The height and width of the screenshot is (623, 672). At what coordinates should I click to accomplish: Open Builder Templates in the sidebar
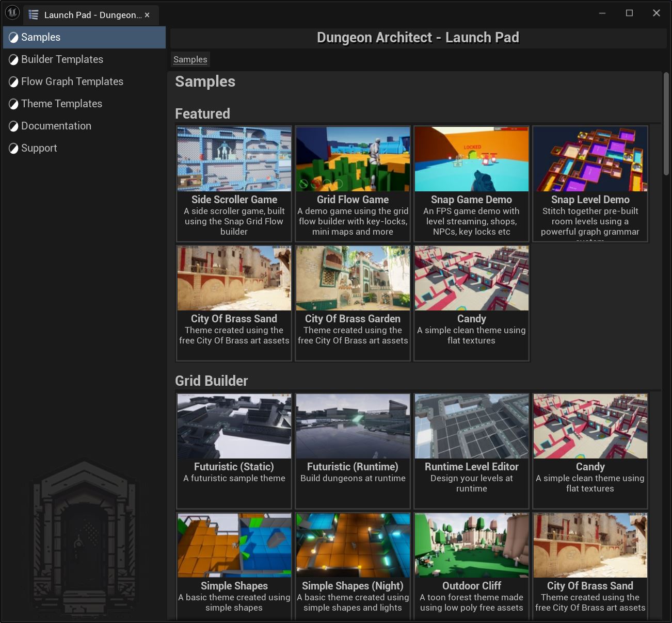point(84,59)
